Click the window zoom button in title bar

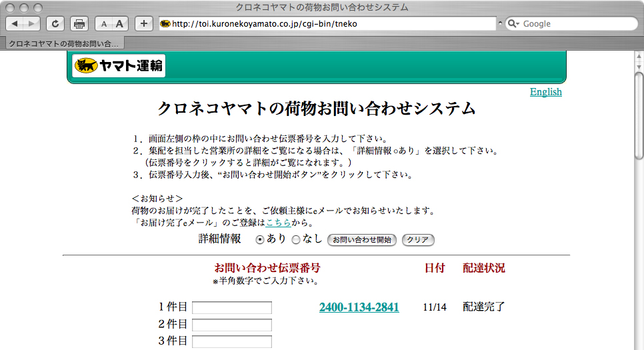point(38,8)
